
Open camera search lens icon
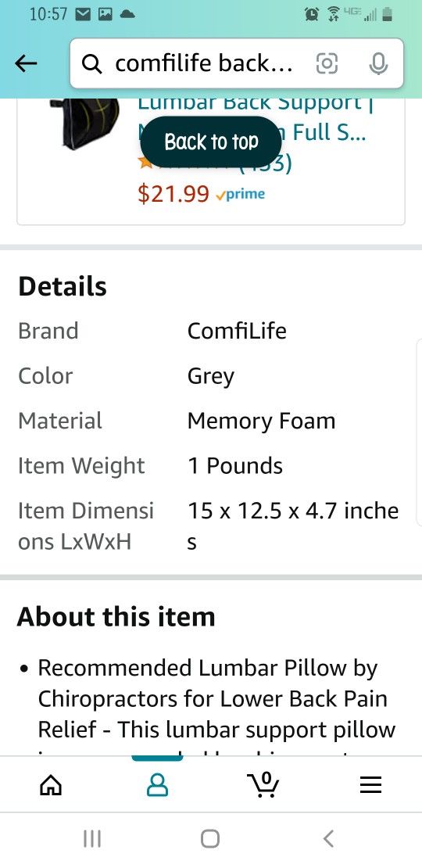[x=327, y=63]
